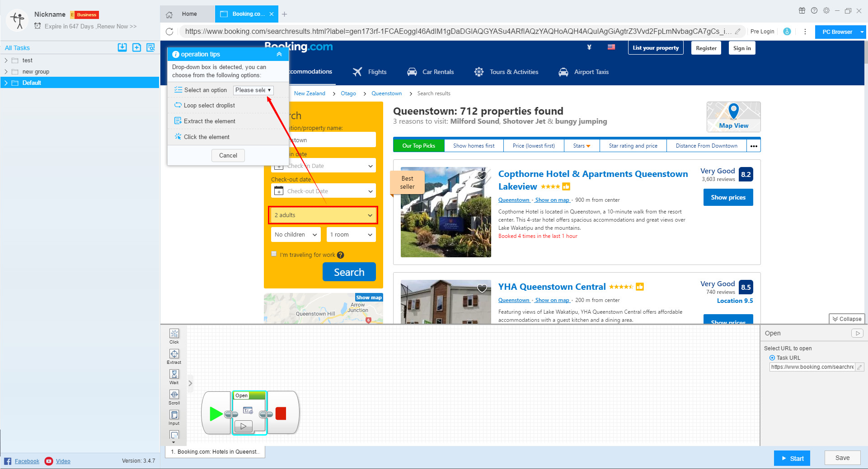The width and height of the screenshot is (868, 469).
Task: Click the import task icon beside All Tasks
Action: coord(122,47)
